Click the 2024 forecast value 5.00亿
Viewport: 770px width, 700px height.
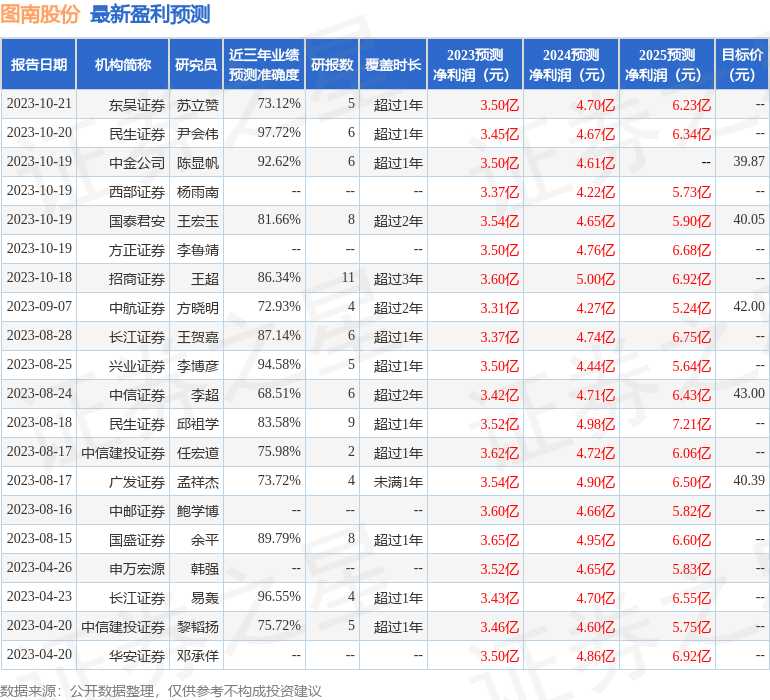coord(595,279)
